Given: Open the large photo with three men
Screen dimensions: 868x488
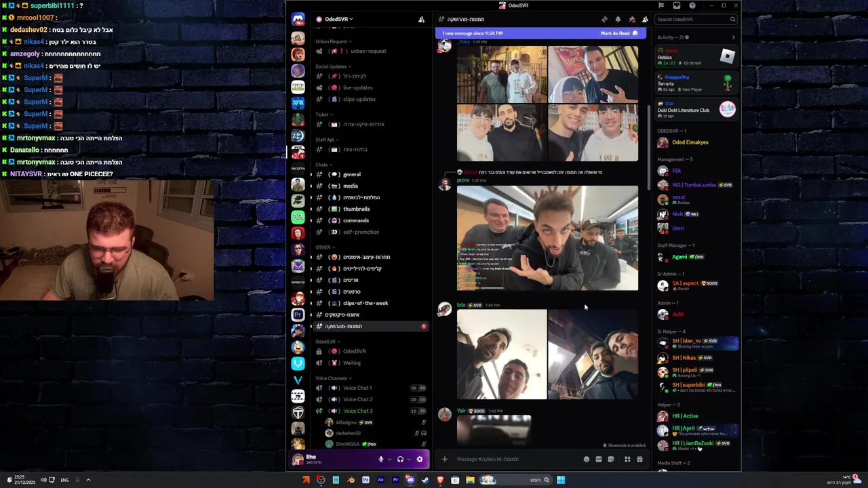Looking at the screenshot, I should (x=547, y=238).
